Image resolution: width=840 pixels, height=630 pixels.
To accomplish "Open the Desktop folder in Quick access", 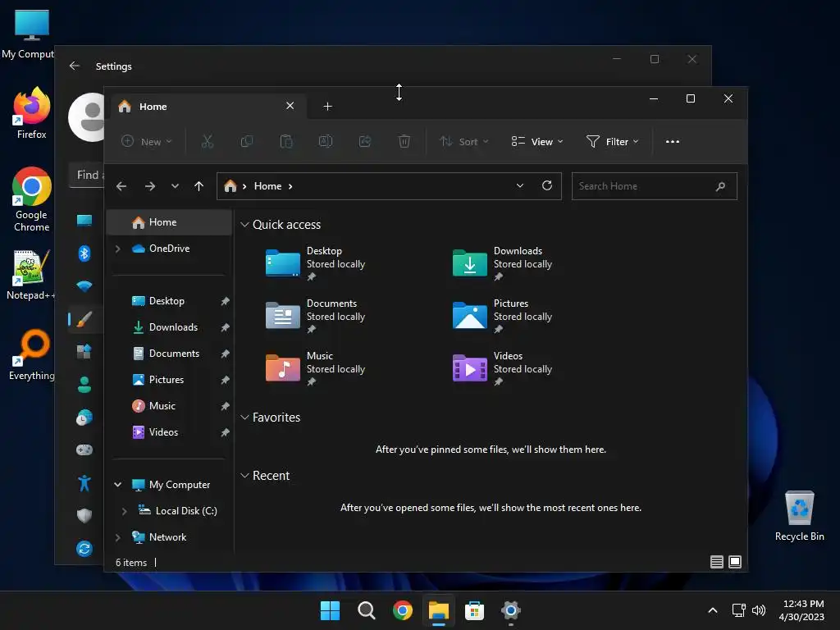I will (316, 263).
